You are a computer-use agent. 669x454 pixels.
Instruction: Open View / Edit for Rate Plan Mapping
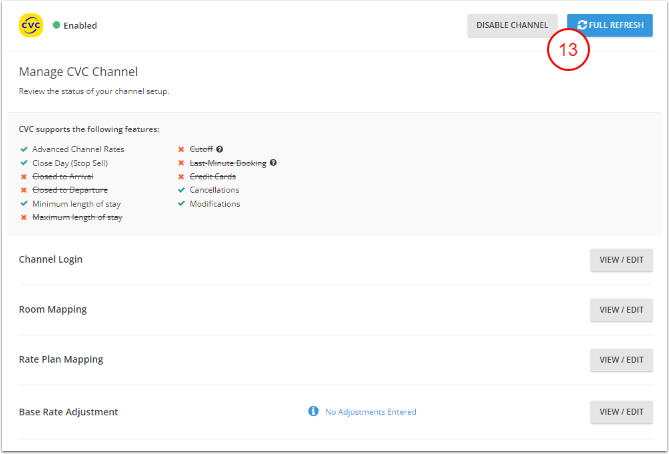[x=621, y=360]
